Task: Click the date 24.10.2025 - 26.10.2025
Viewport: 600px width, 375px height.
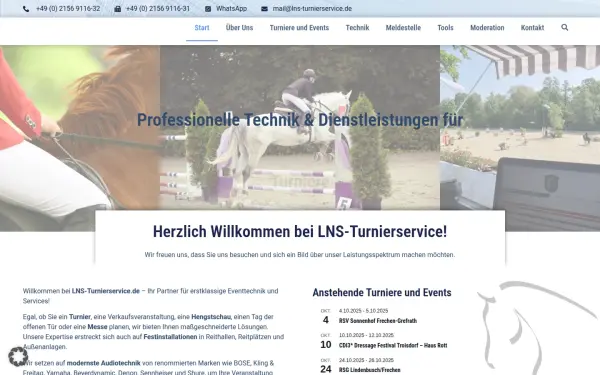Action: pos(366,360)
